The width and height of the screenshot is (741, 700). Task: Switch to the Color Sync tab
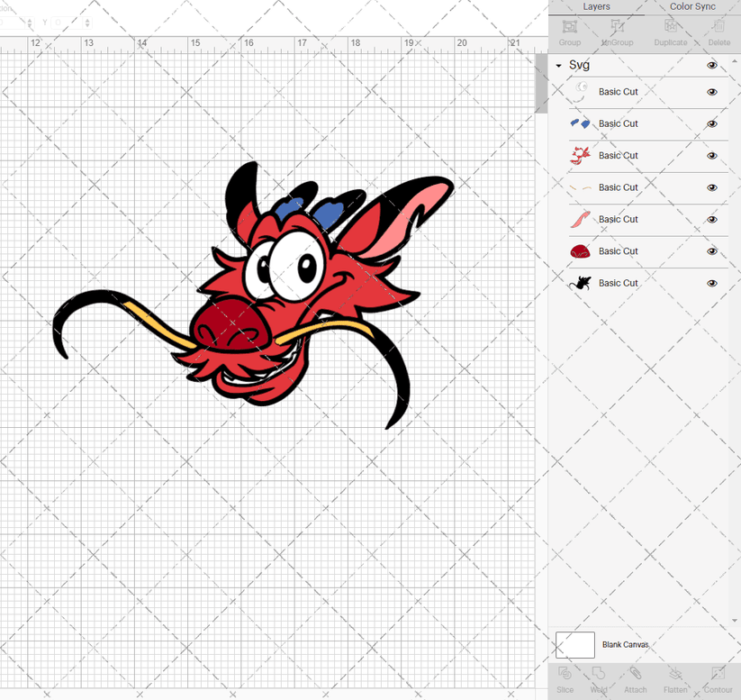click(692, 7)
